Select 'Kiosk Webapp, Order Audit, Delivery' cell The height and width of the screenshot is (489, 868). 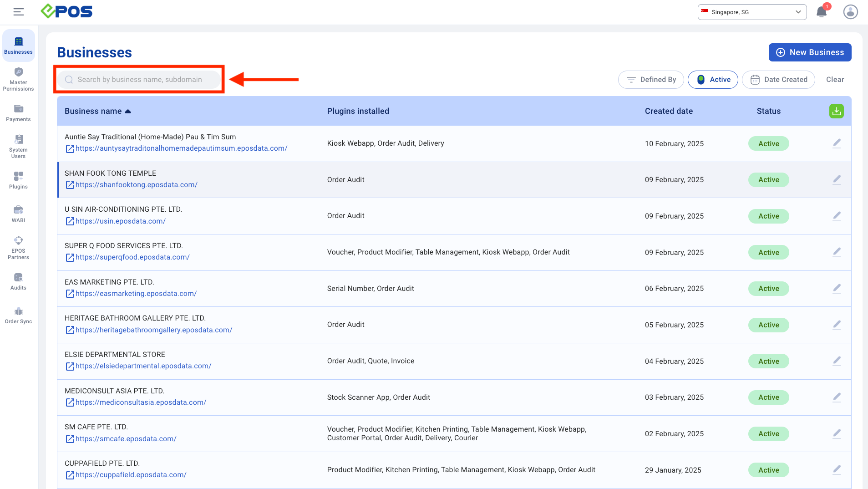pyautogui.click(x=385, y=143)
